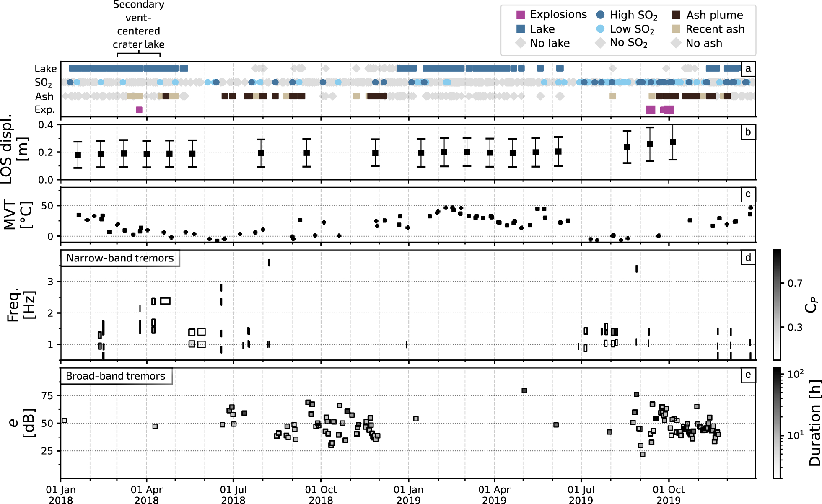Click the Low SO2 legend circle
This screenshot has height=504, width=822.
[600, 29]
